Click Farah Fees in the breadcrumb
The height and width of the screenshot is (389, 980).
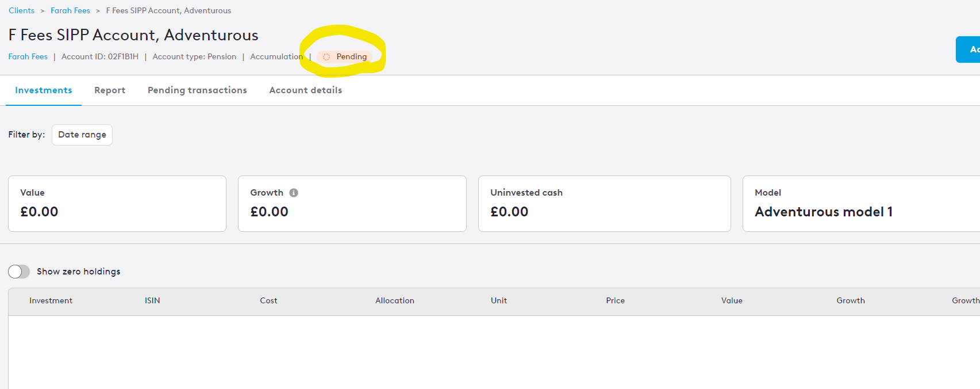click(70, 10)
